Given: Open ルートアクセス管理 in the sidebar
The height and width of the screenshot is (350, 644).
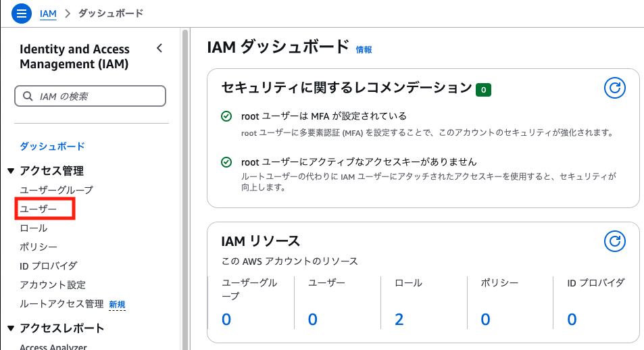Looking at the screenshot, I should click(61, 304).
